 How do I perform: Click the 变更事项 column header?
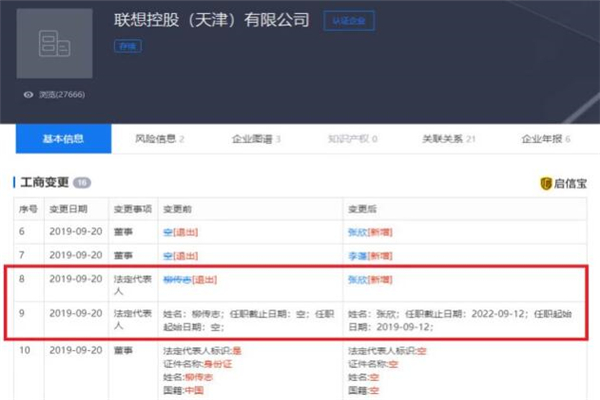(133, 209)
